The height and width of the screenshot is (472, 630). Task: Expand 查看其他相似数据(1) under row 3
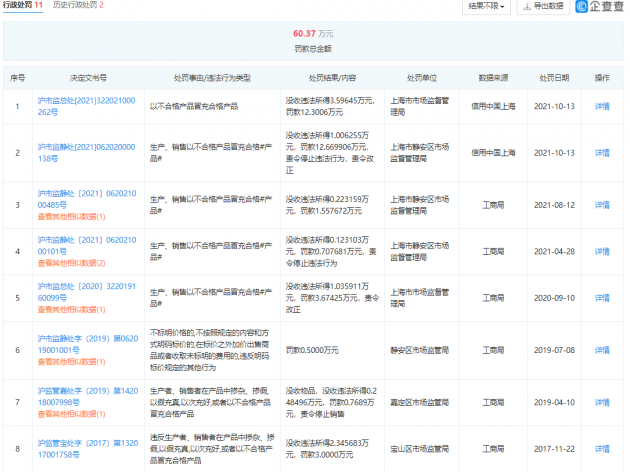(x=72, y=217)
